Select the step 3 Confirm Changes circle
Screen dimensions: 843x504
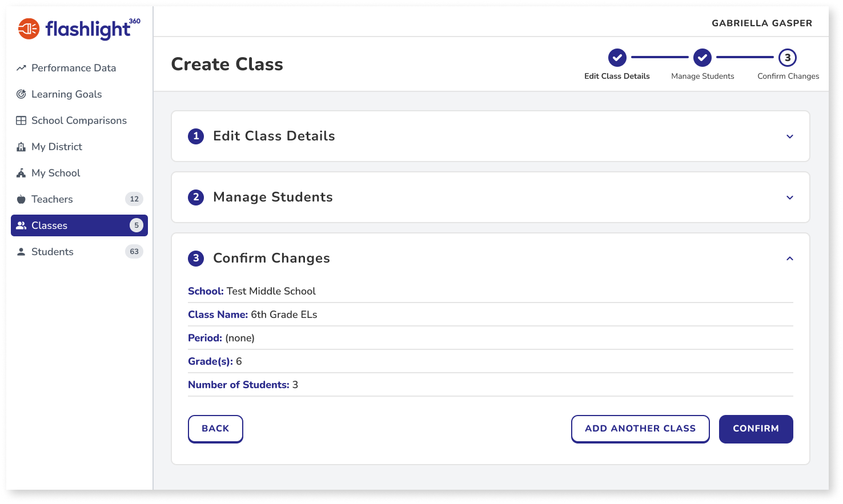tap(788, 58)
